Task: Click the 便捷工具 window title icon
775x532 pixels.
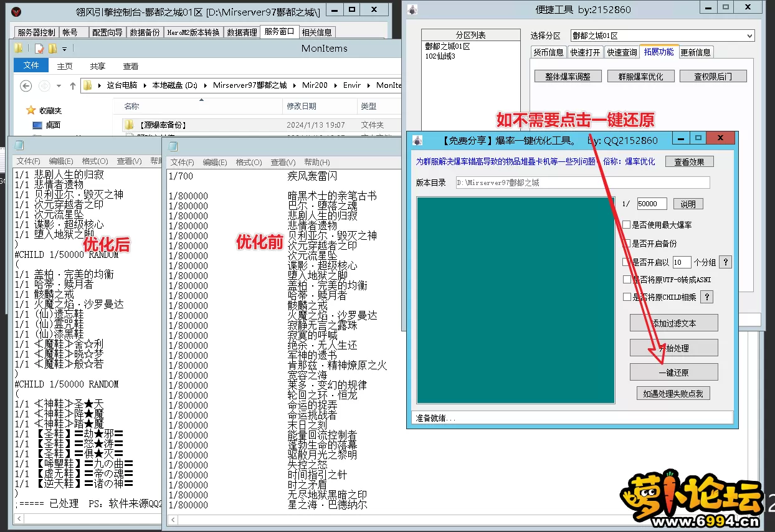Action: [x=413, y=9]
